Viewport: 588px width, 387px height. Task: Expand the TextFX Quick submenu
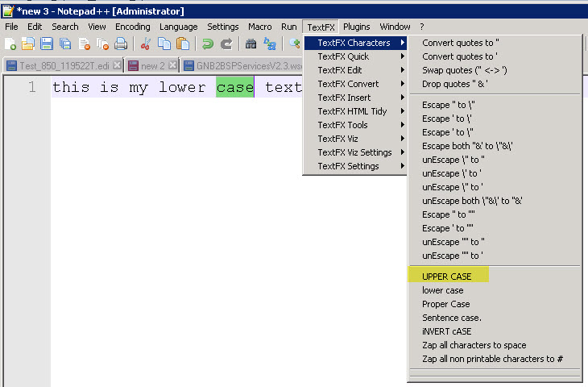(355, 56)
